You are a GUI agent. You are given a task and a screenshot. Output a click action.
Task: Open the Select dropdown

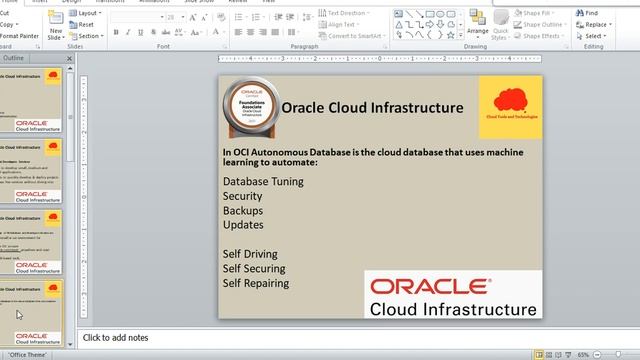591,36
